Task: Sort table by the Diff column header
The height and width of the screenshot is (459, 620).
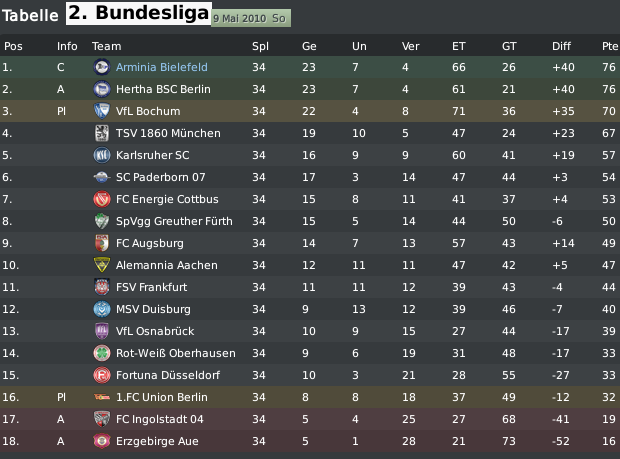Action: click(x=561, y=46)
